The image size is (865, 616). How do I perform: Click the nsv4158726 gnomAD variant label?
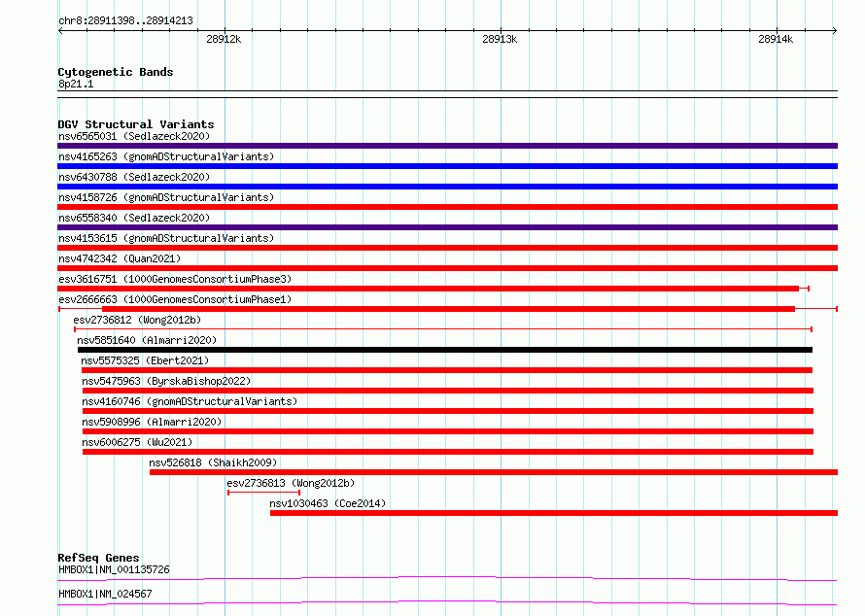pos(166,197)
